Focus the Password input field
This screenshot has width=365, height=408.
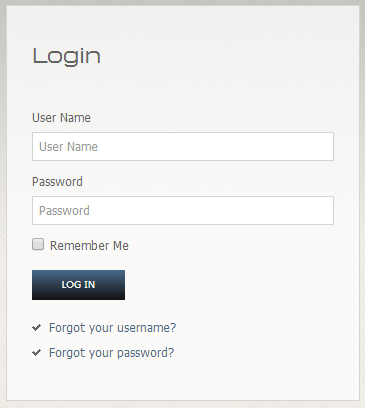pos(183,210)
